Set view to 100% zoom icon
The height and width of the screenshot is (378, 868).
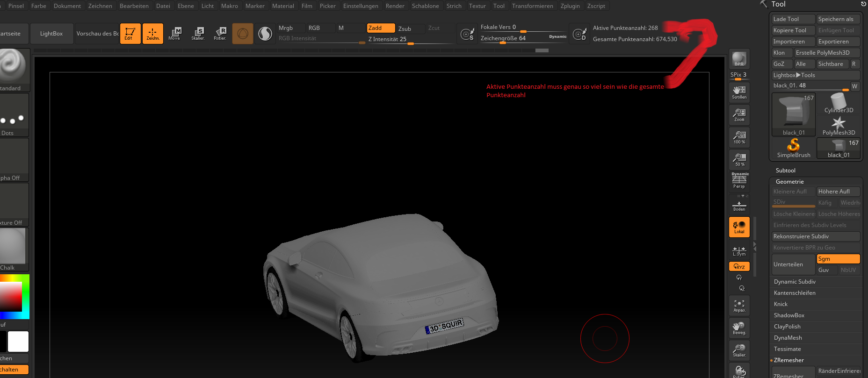pyautogui.click(x=739, y=137)
